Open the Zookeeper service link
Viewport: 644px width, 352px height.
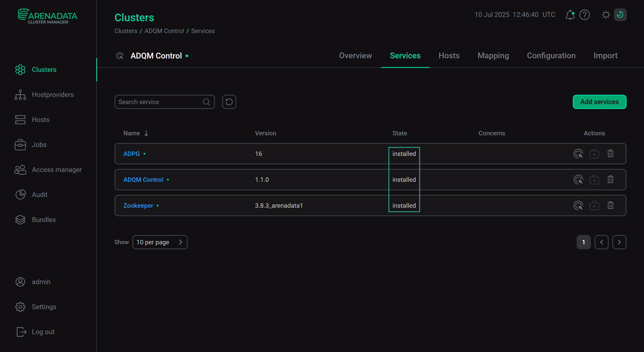[x=138, y=205]
